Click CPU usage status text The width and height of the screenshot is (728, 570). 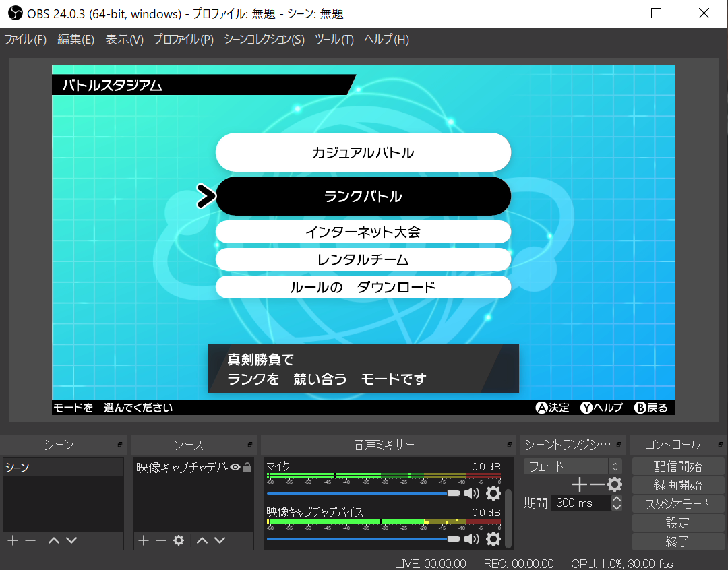click(621, 563)
